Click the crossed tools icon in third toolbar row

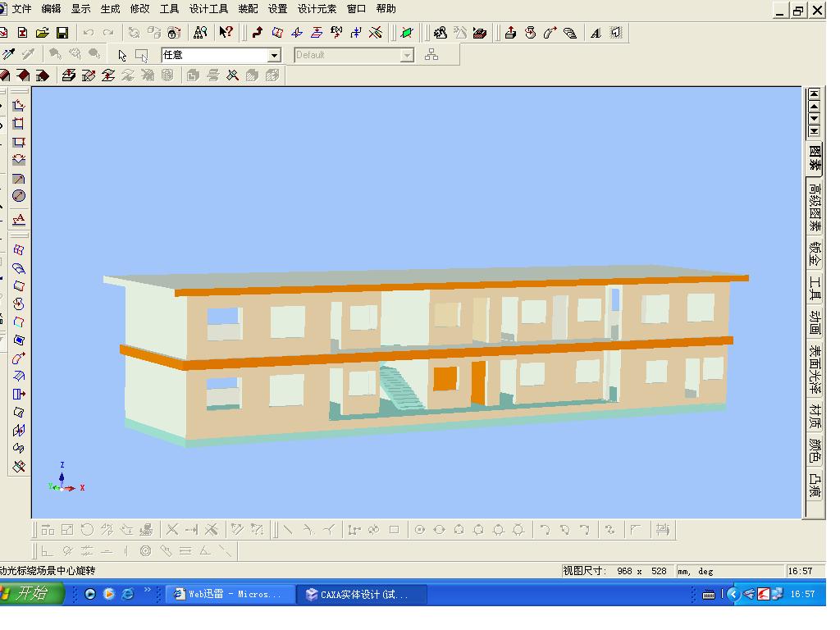(x=232, y=75)
